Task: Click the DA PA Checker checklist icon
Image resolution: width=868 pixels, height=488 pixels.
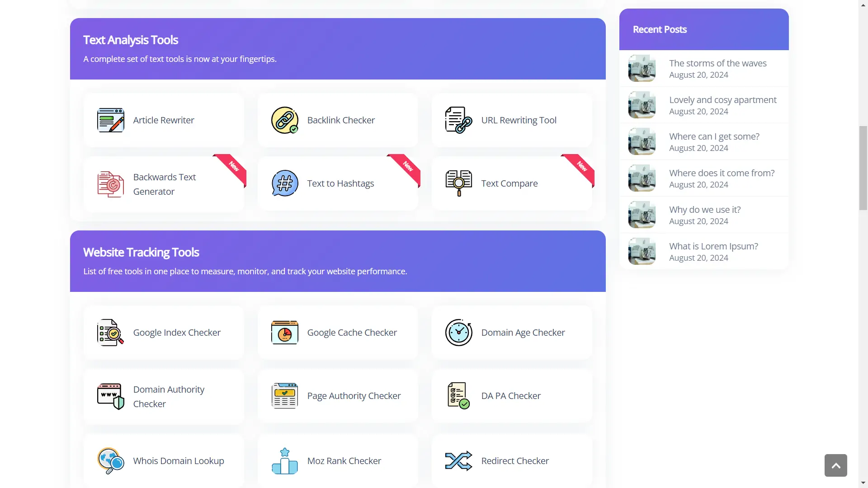Action: pyautogui.click(x=458, y=396)
